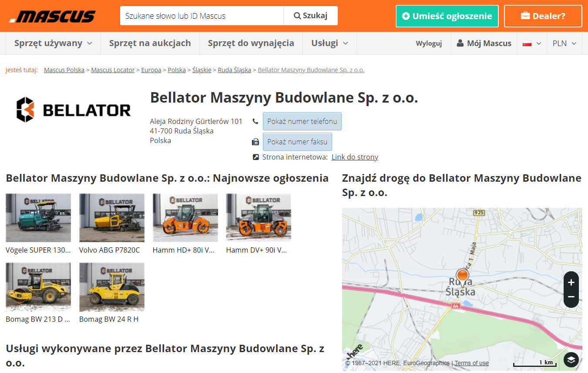Click the orange location pin on map

[462, 276]
